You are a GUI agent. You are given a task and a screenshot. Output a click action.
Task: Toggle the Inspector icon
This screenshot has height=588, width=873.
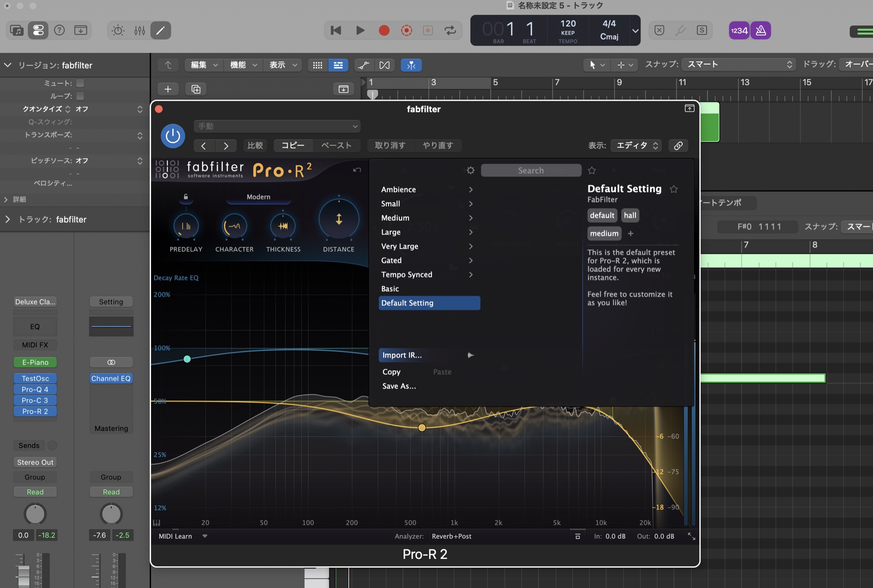[38, 30]
